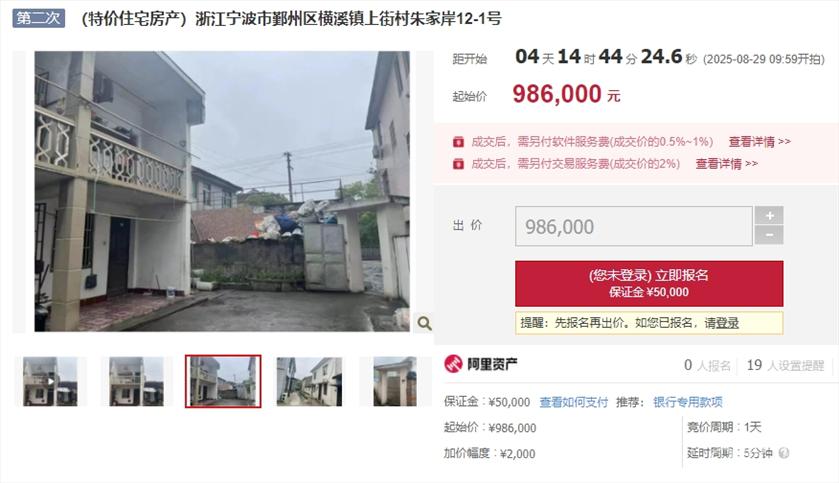Screen dimensions: 839x483
Task: Select the fifth gate photo thumbnail
Action: (x=395, y=382)
